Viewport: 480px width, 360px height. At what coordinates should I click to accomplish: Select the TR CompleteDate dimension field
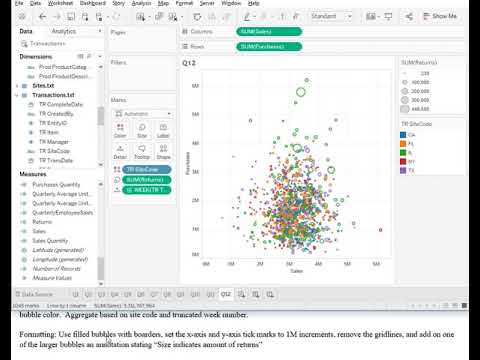point(61,104)
